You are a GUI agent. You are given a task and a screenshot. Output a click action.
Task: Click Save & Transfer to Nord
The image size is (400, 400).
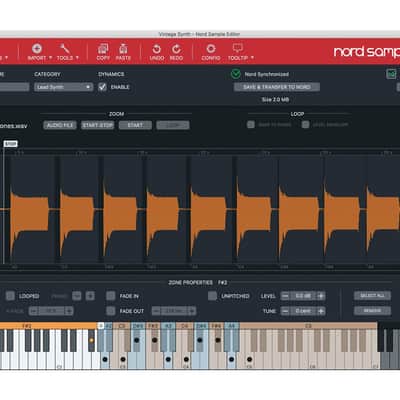pyautogui.click(x=277, y=87)
